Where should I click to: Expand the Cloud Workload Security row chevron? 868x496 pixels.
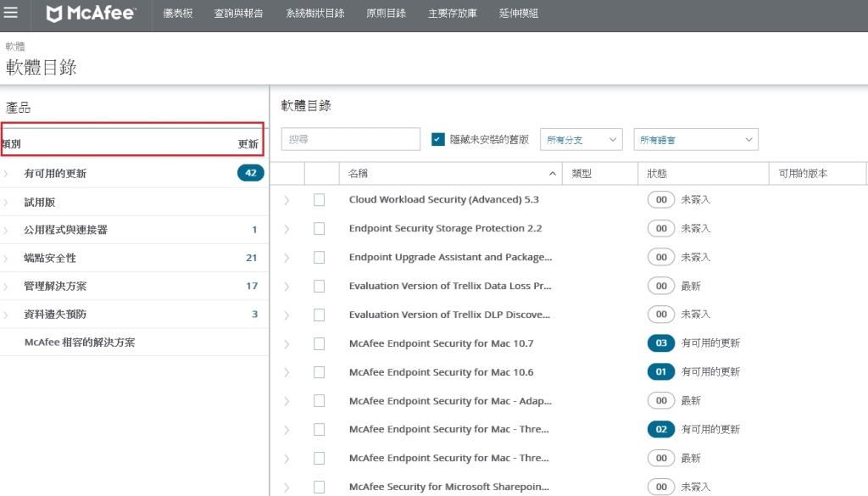(x=287, y=200)
